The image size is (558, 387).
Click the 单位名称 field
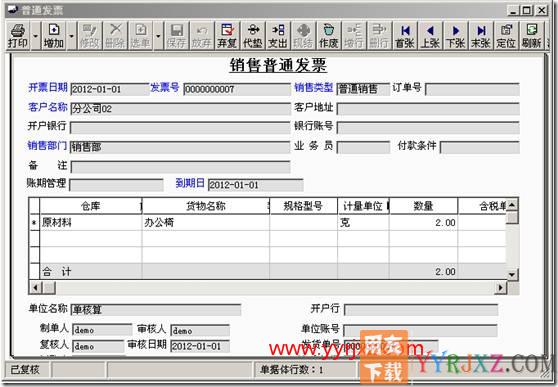[156, 309]
